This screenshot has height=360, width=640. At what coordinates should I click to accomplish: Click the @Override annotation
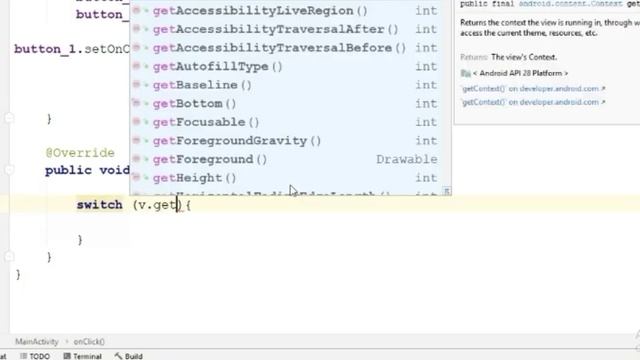pyautogui.click(x=80, y=153)
